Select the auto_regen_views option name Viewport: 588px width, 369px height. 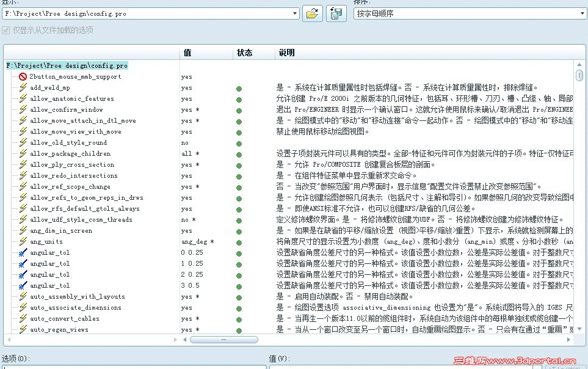coord(59,329)
